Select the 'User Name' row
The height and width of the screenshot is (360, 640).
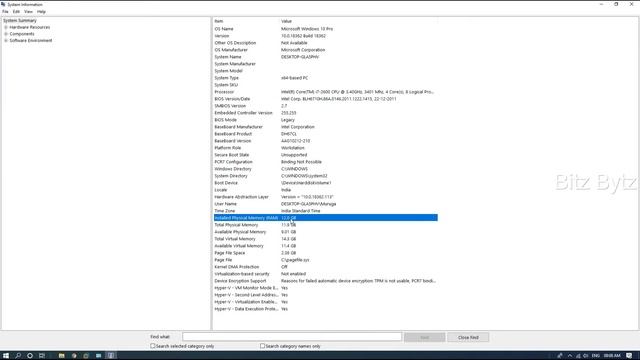(x=325, y=204)
